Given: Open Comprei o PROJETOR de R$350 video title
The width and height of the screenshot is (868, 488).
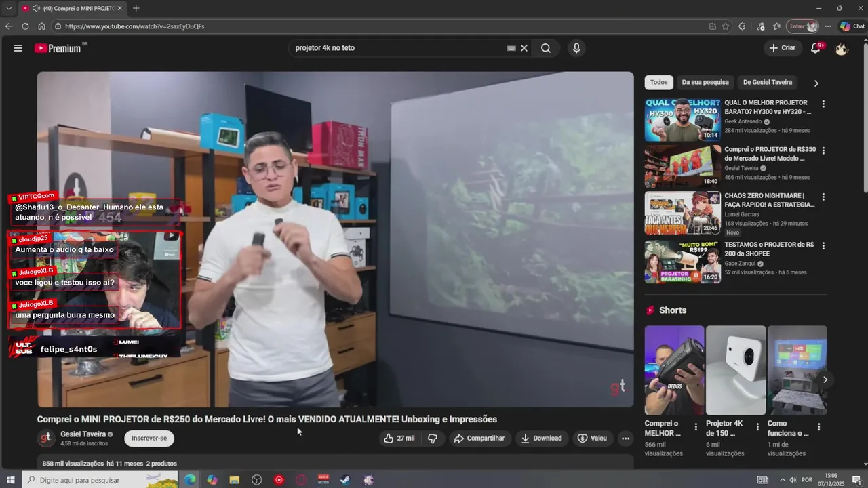Looking at the screenshot, I should click(x=770, y=154).
